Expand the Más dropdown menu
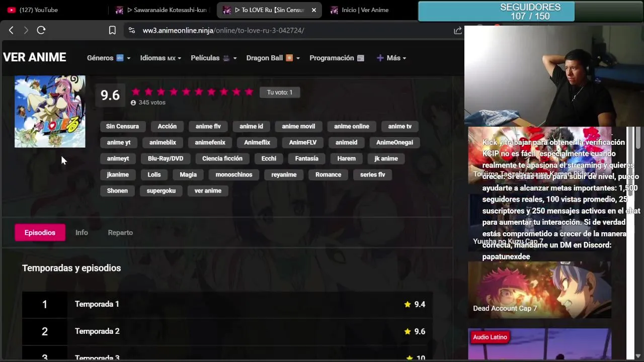 pyautogui.click(x=391, y=58)
